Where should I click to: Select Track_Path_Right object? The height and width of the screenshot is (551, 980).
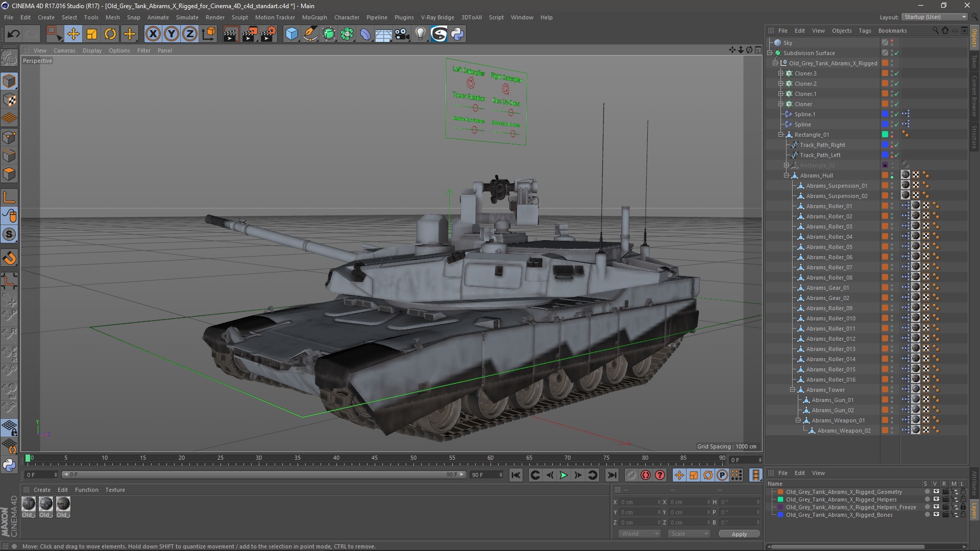click(x=822, y=145)
